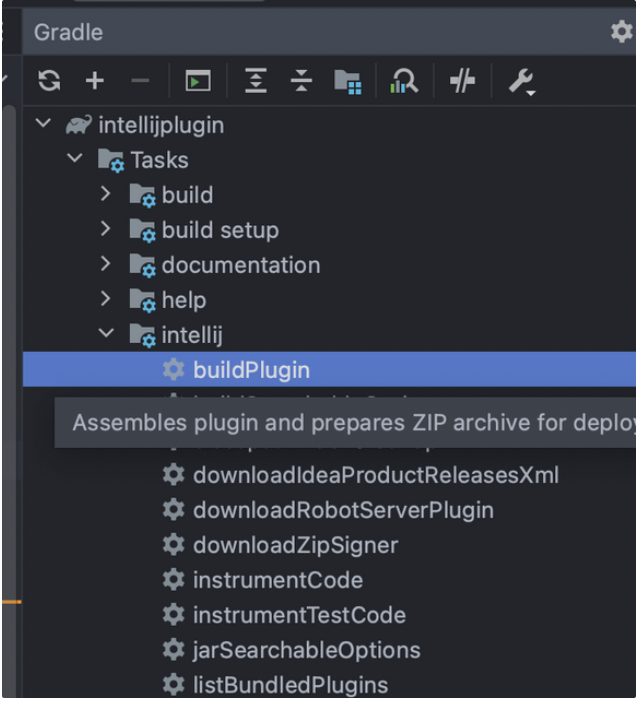Open Gradle panel settings gear
The image size is (636, 702).
(622, 32)
